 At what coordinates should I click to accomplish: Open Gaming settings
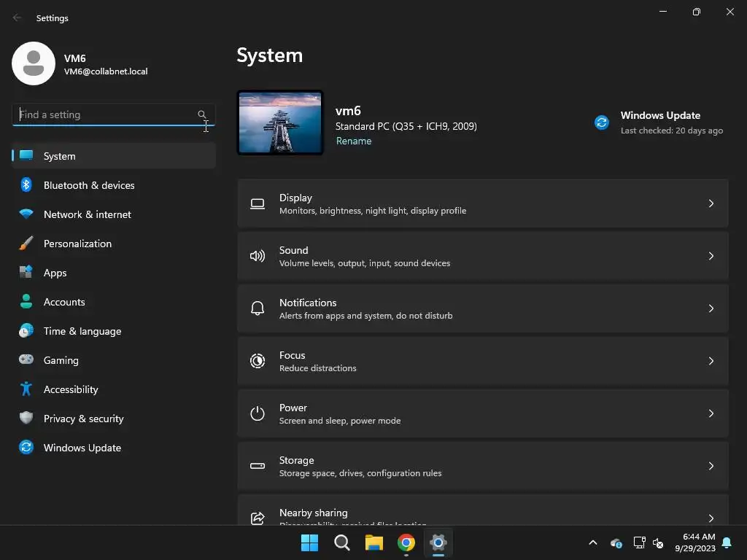[113, 360]
